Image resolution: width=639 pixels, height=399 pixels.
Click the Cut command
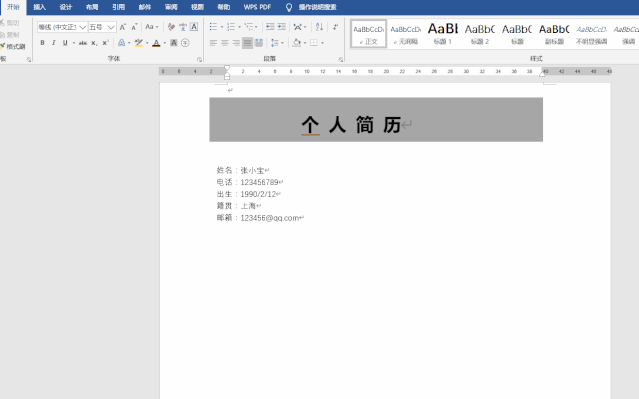coord(10,23)
